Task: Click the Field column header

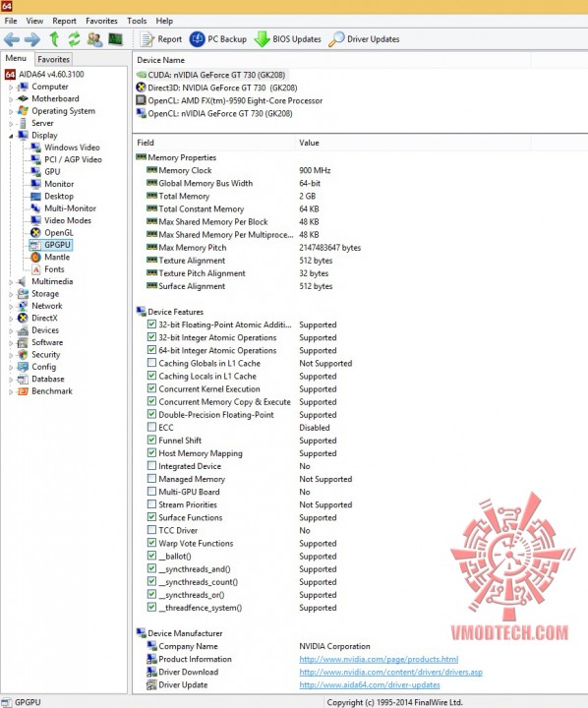Action: [213, 143]
